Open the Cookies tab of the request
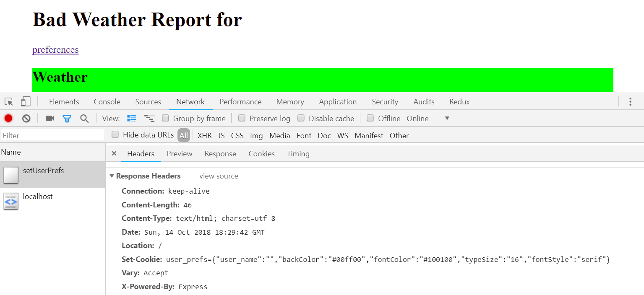The width and height of the screenshot is (644, 295). [x=261, y=154]
